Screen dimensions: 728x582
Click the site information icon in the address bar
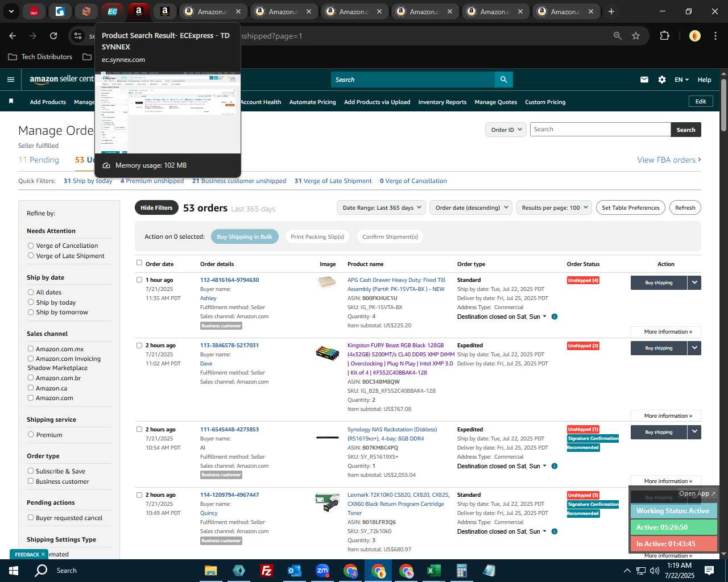coord(78,36)
